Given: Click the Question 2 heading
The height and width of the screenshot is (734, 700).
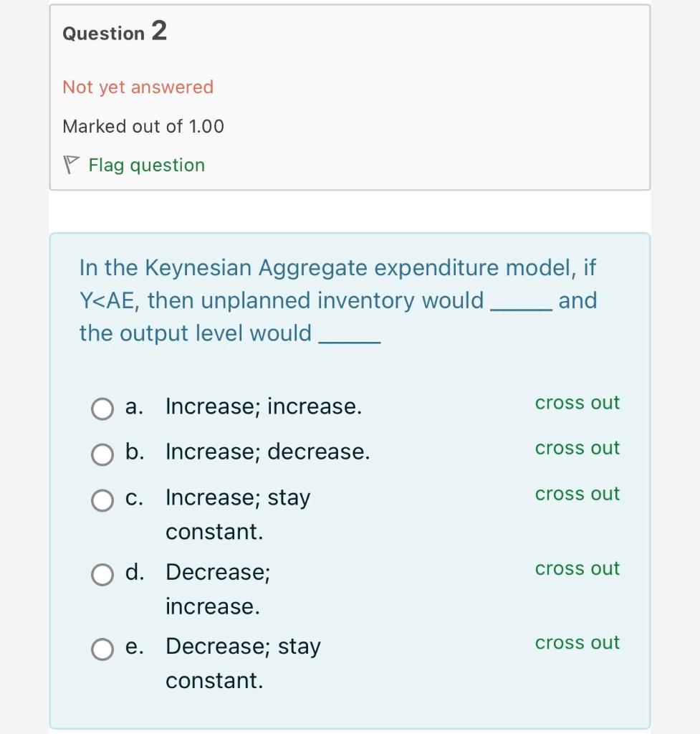Looking at the screenshot, I should click(115, 31).
